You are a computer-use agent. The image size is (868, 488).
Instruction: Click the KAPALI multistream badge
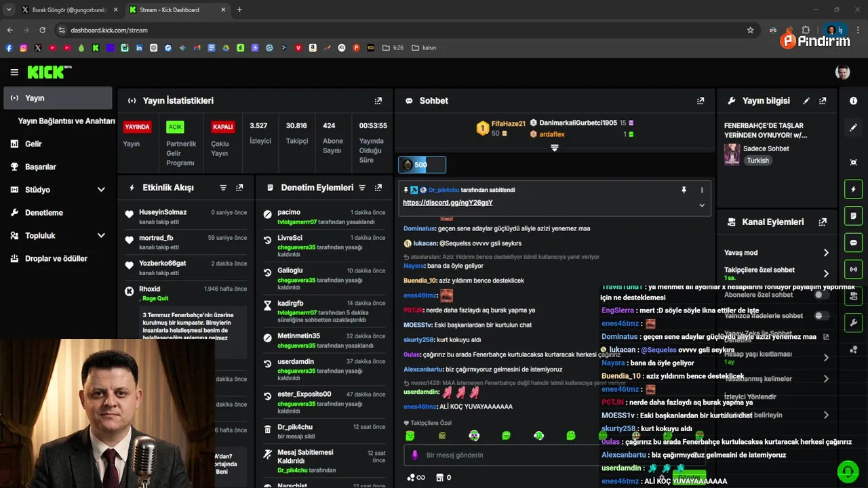(x=222, y=127)
